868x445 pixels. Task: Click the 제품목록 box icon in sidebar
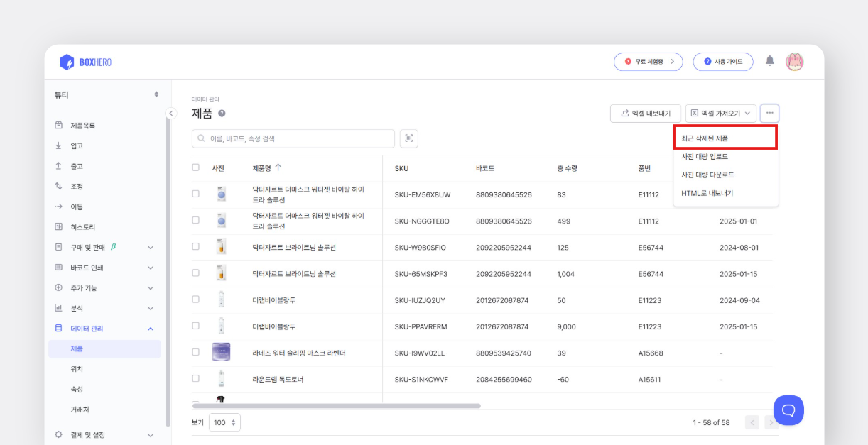(59, 126)
